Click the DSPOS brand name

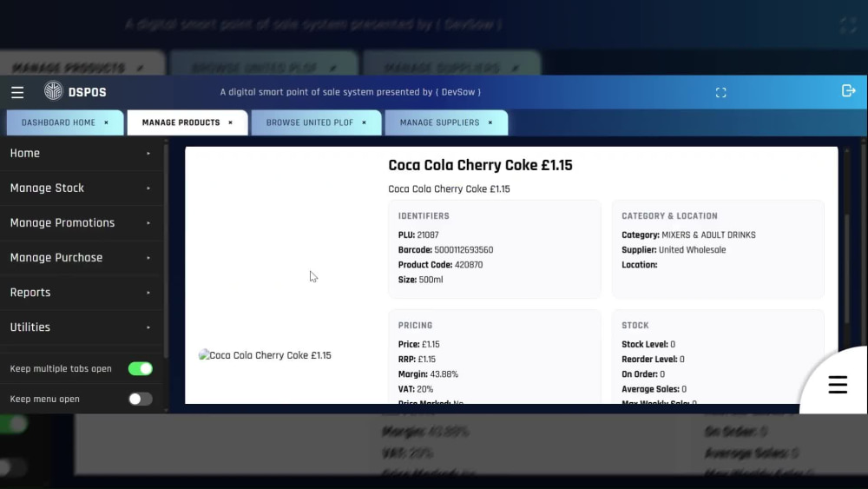pyautogui.click(x=87, y=92)
